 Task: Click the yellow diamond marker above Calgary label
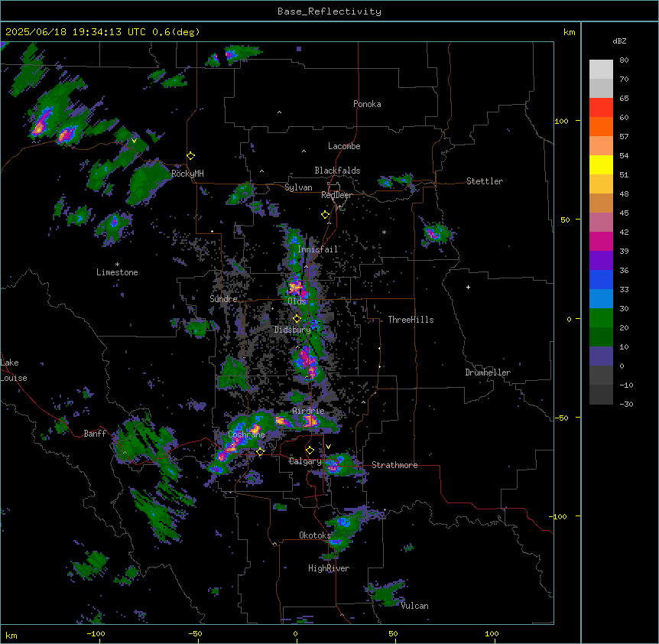click(x=310, y=450)
